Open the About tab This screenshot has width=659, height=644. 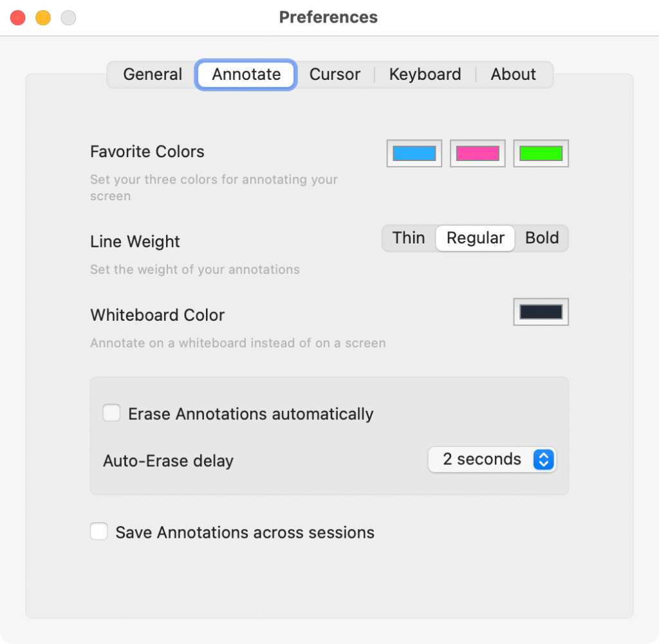[513, 74]
